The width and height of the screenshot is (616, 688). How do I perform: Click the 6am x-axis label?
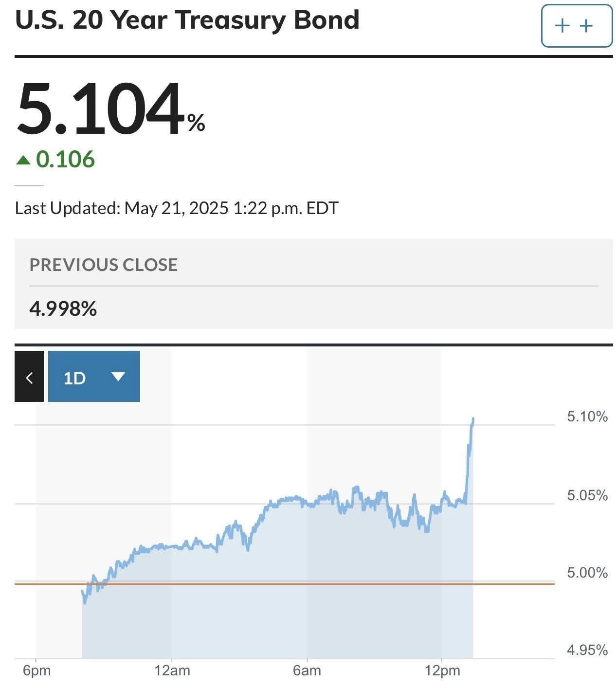[x=307, y=670]
